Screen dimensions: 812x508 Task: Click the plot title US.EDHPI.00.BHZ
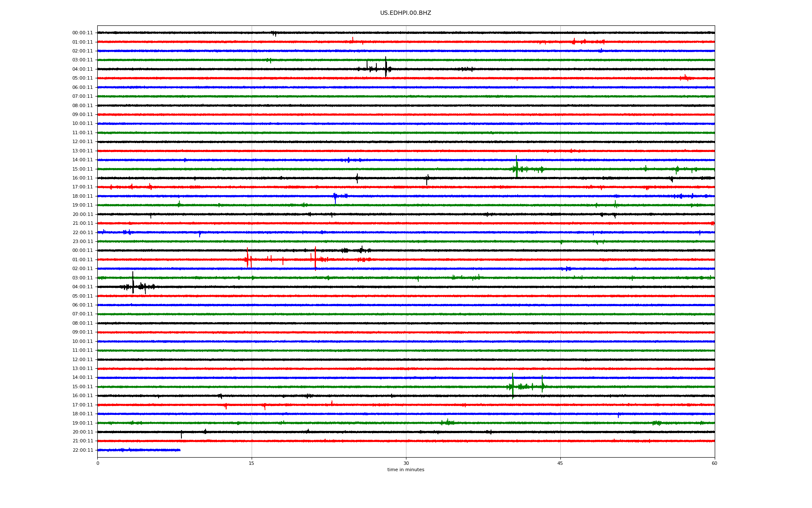pos(405,13)
